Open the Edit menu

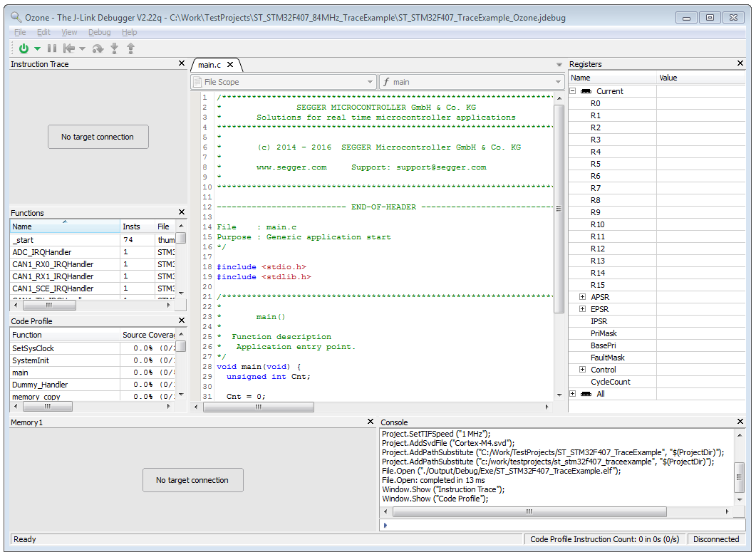[x=43, y=32]
